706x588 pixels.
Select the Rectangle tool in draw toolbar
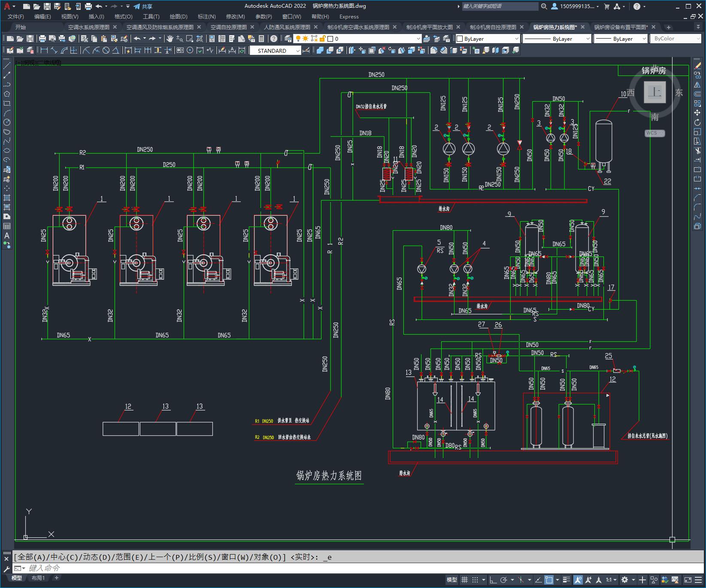click(7, 103)
